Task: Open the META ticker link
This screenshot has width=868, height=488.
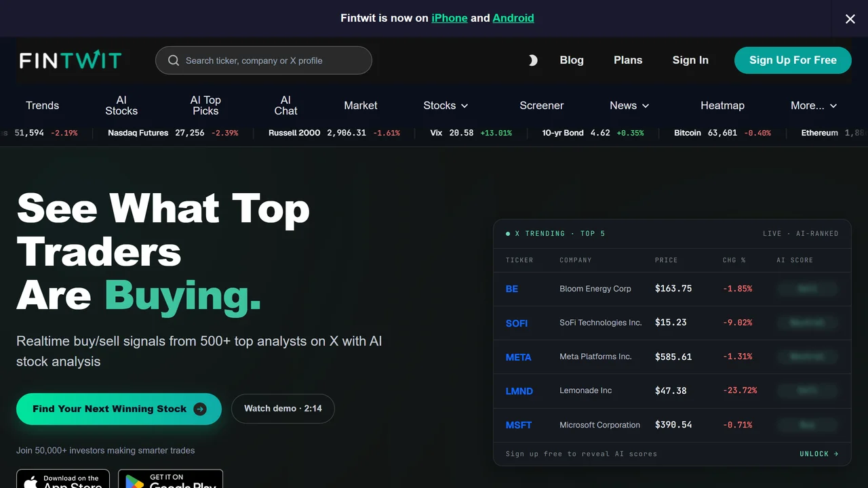Action: pos(519,357)
